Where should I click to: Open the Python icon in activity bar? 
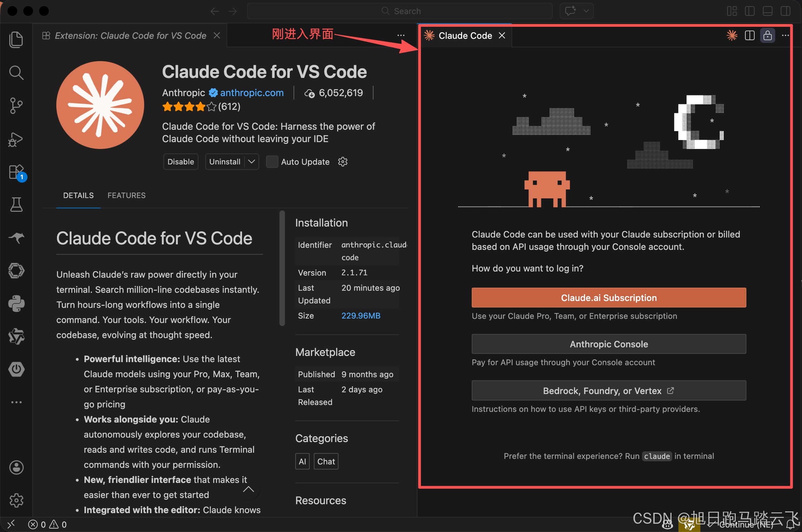pyautogui.click(x=16, y=303)
